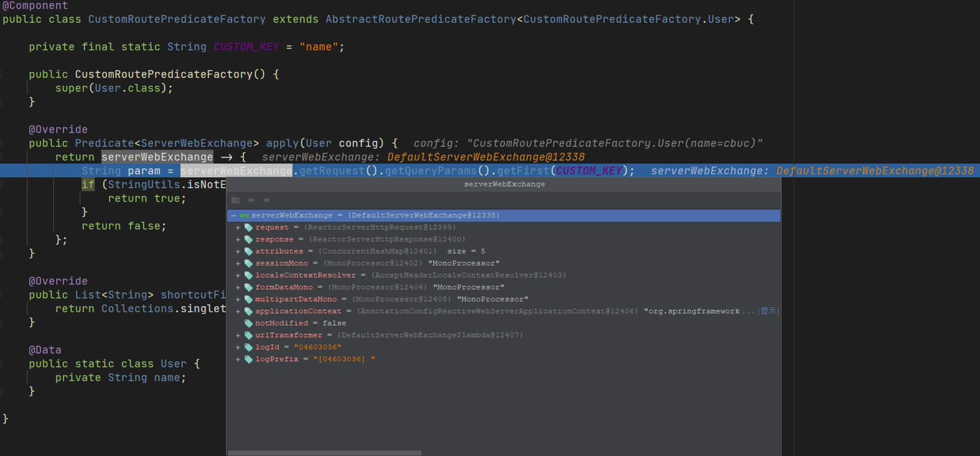The width and height of the screenshot is (980, 456).
Task: Click the tag icon beside response
Action: [248, 240]
